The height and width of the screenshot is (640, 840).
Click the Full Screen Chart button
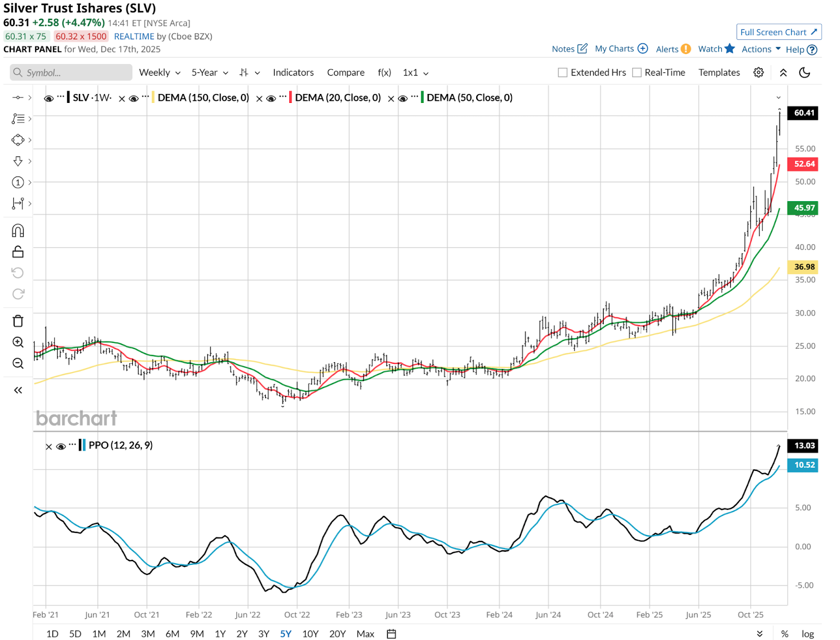tap(779, 32)
